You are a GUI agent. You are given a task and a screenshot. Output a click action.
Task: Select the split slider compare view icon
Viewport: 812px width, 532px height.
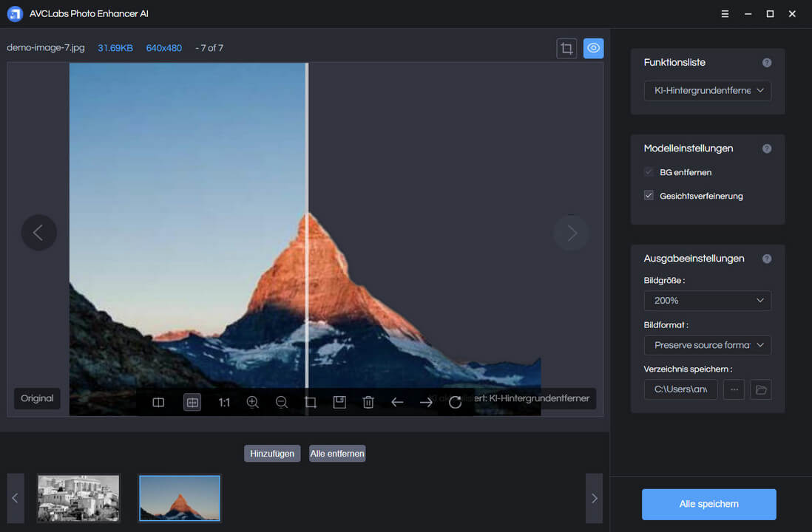pos(192,403)
